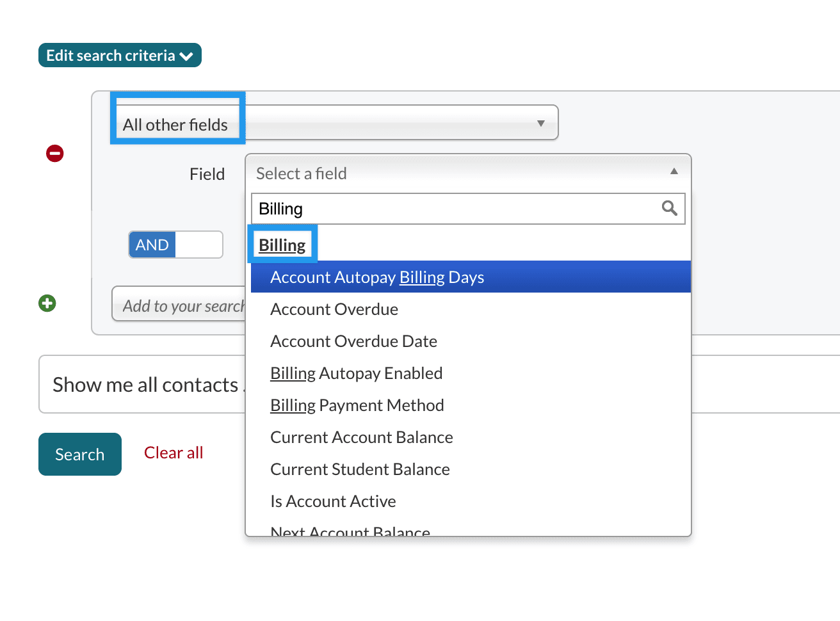This screenshot has width=840, height=621.
Task: Toggle the AND/OR switch
Action: click(176, 245)
